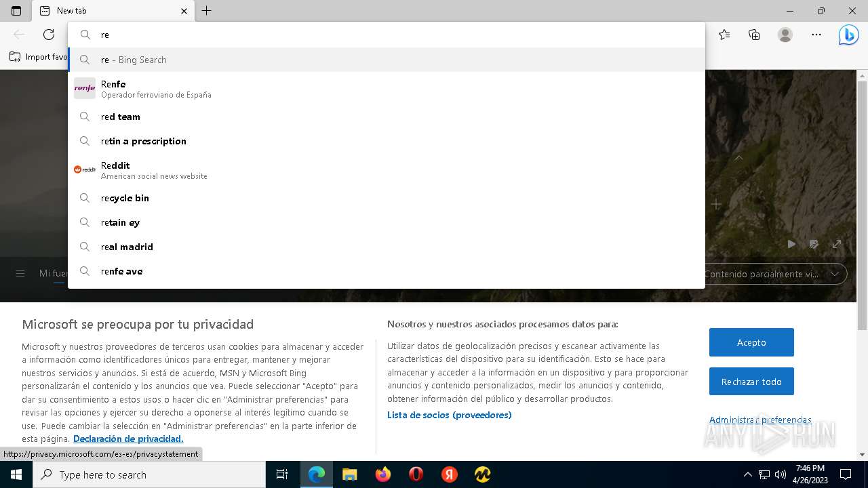
Task: Select 're - Bing Search' suggestion
Action: (x=387, y=60)
